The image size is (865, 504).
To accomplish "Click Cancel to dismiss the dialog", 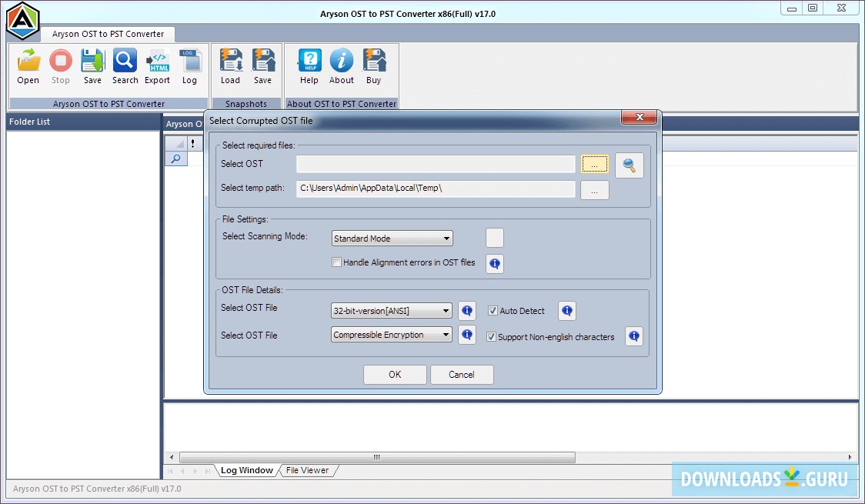I will (461, 375).
